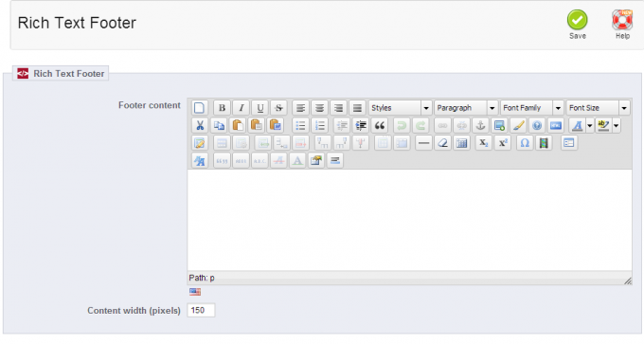Open the editor Help question mark icon

click(x=537, y=125)
